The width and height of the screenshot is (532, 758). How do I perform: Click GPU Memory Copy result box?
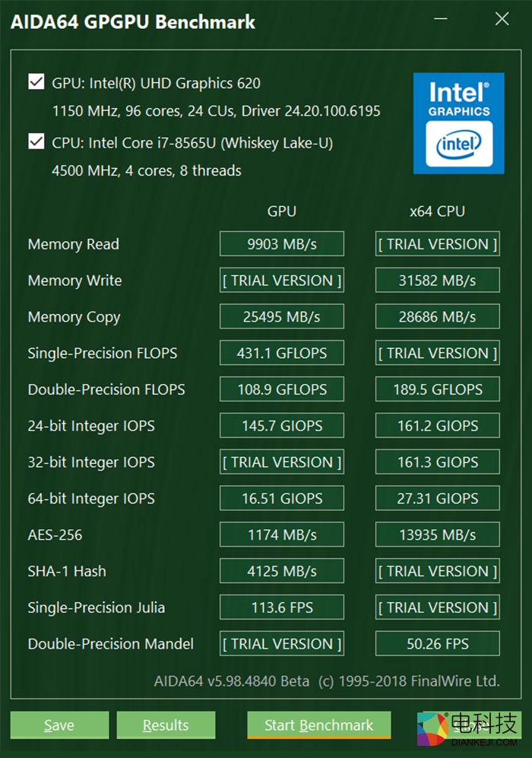pos(282,317)
